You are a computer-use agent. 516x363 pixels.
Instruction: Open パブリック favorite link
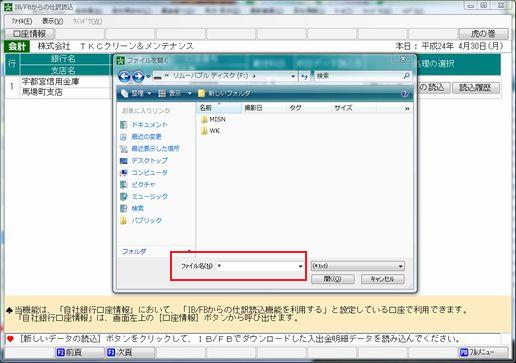click(x=141, y=221)
